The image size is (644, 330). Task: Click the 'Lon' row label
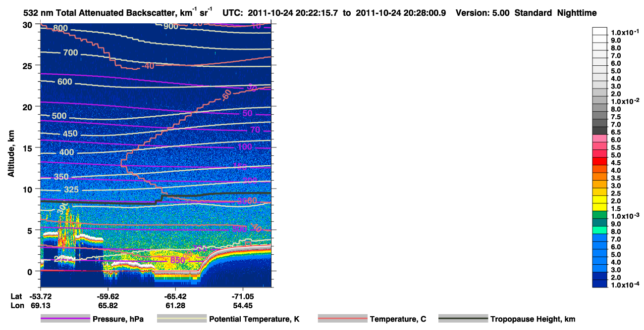[17, 305]
